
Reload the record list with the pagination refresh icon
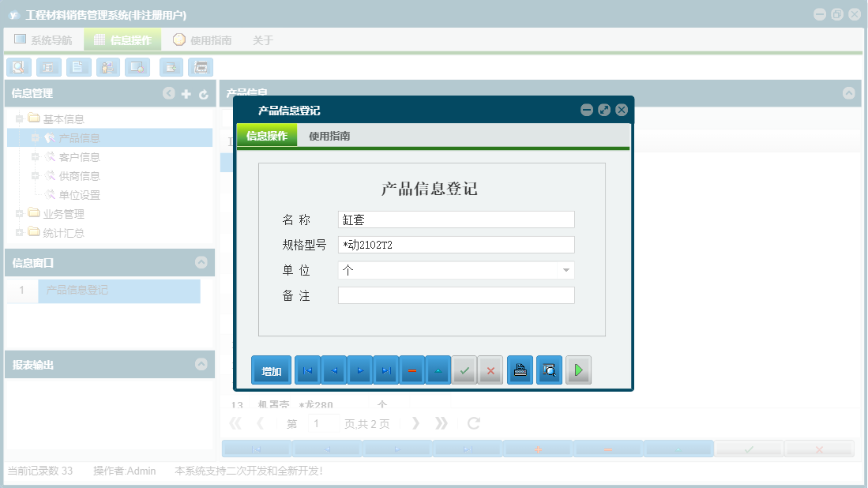click(x=472, y=422)
